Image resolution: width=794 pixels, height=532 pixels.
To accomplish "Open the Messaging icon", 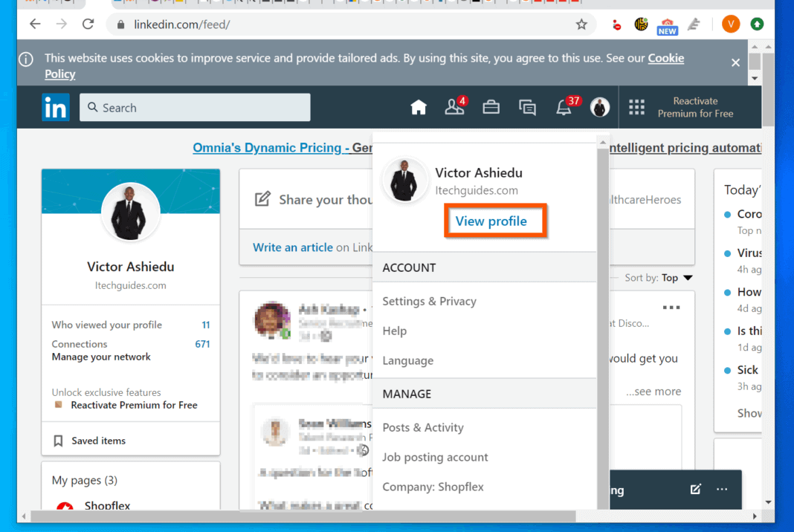I will tap(527, 107).
